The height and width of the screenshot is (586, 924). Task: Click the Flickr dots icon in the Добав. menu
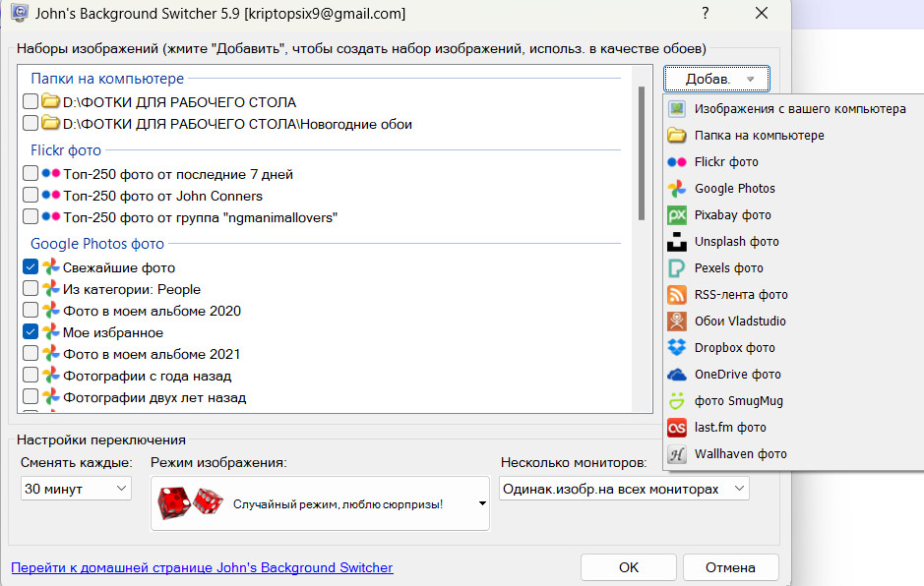[676, 162]
